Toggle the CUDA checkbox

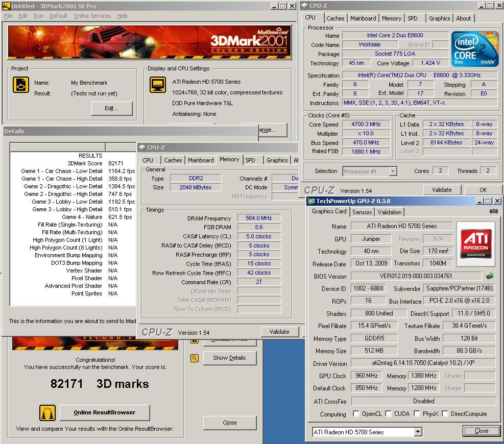point(388,413)
